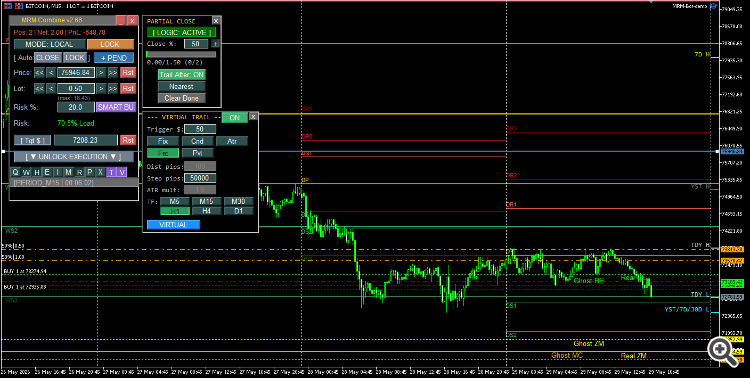Screen dimensions: 750x378
Task: Click the + PEND button
Action: [x=114, y=58]
